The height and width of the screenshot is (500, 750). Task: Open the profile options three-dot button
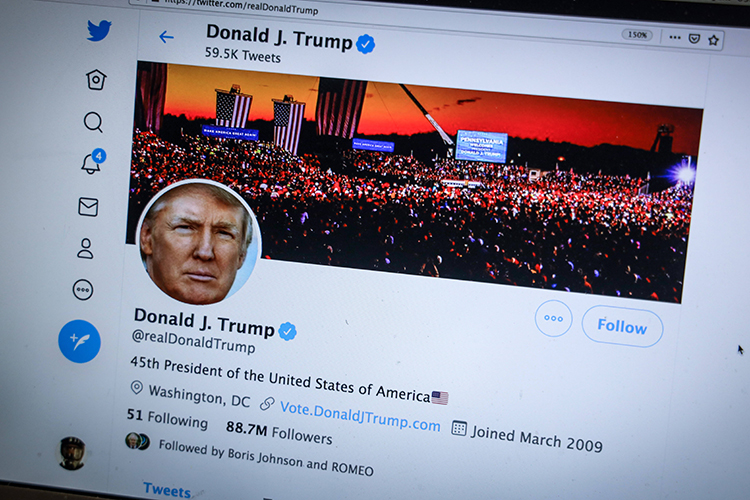pos(553,319)
